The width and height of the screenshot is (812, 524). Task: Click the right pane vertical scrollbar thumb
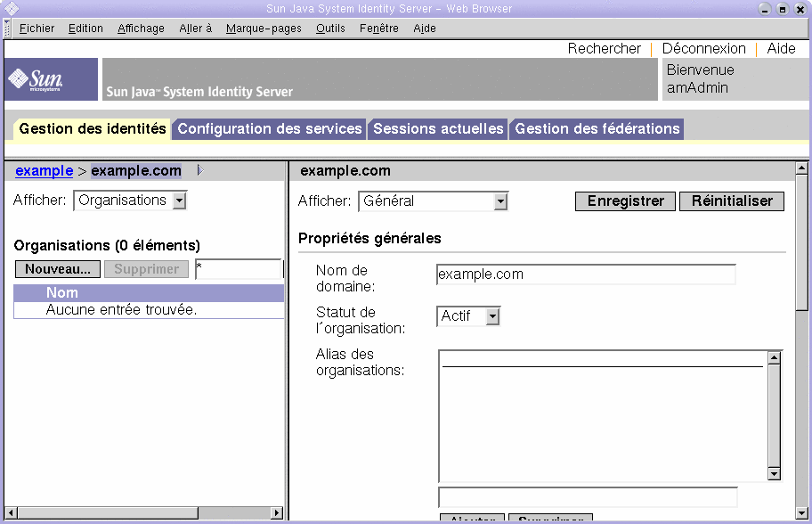(x=801, y=242)
